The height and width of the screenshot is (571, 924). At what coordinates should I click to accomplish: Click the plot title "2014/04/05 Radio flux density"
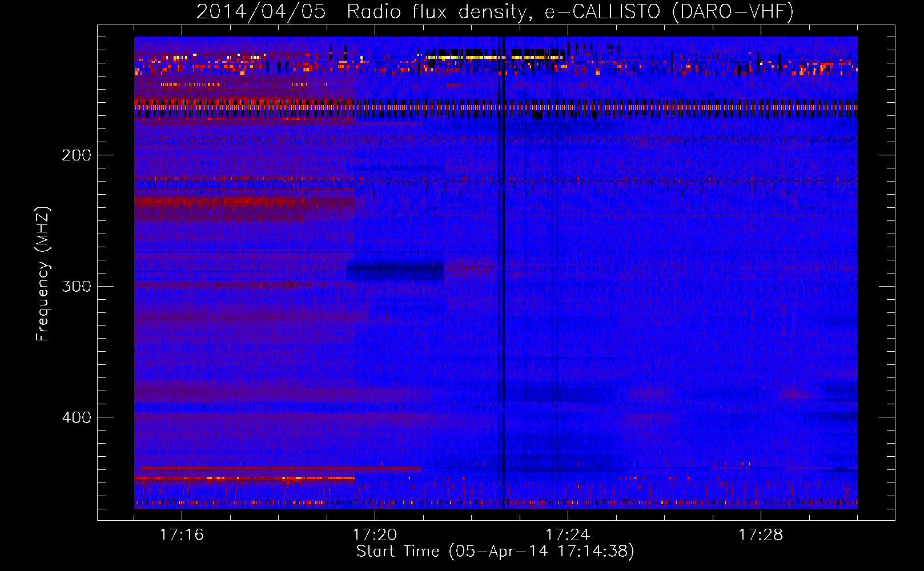click(x=361, y=12)
